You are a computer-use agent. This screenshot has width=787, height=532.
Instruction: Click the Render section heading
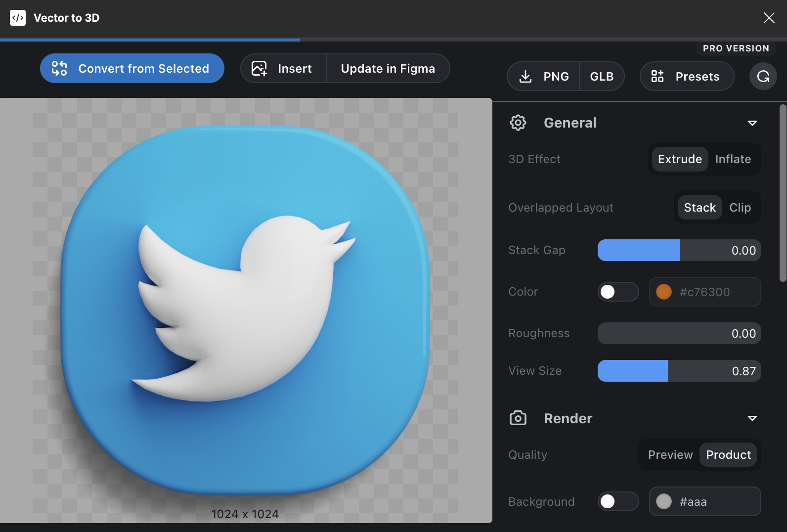[x=568, y=418]
